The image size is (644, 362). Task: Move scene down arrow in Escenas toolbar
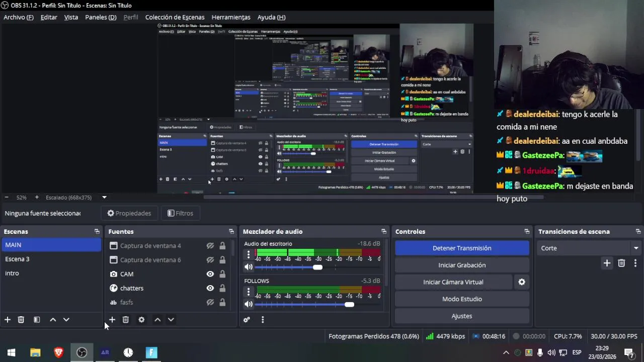66,320
